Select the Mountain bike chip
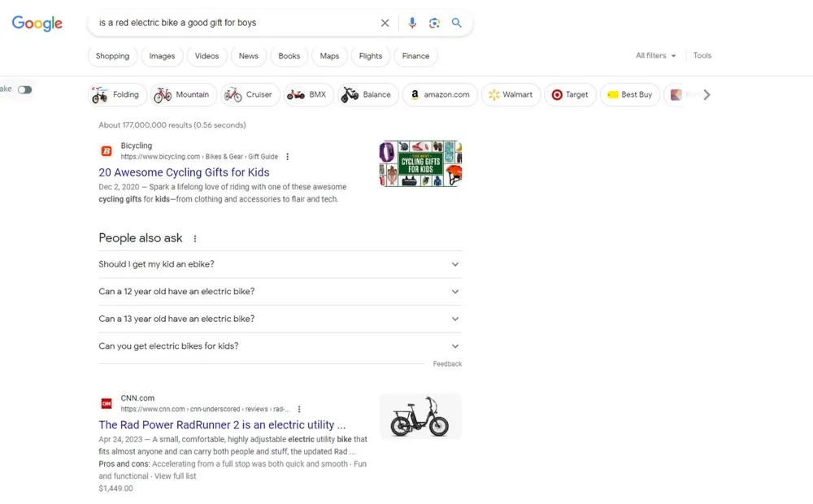Image resolution: width=813 pixels, height=504 pixels. [x=184, y=95]
